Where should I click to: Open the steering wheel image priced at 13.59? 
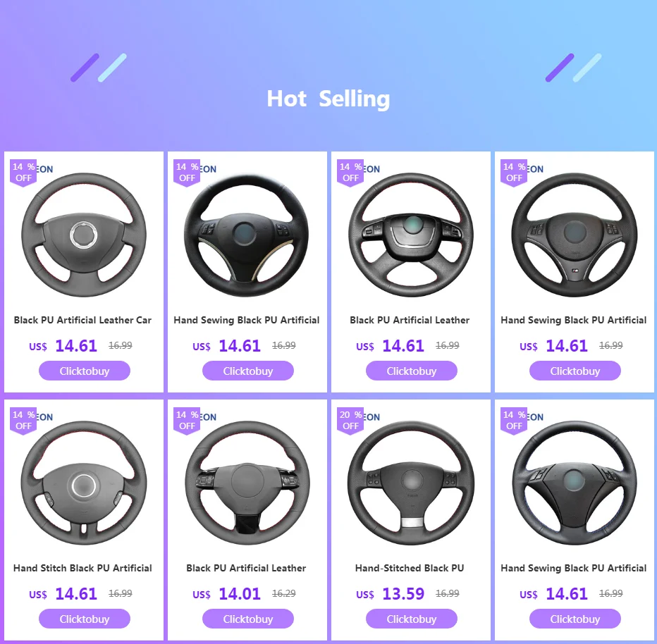pyautogui.click(x=410, y=483)
